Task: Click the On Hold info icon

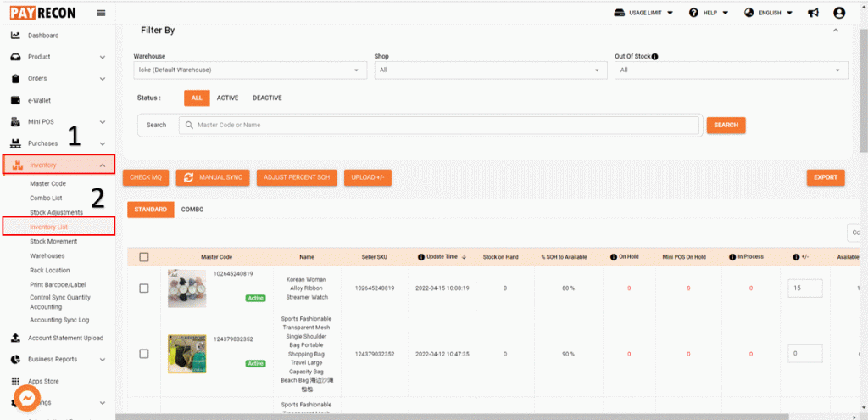Action: (614, 257)
